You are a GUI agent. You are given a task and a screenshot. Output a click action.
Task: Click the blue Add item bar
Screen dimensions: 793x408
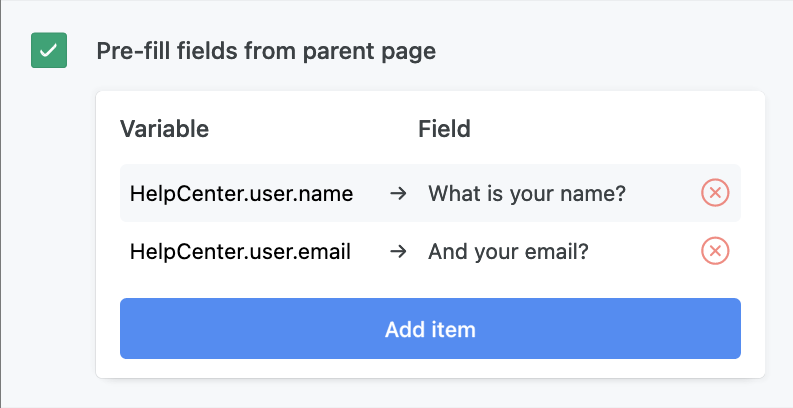coord(430,329)
